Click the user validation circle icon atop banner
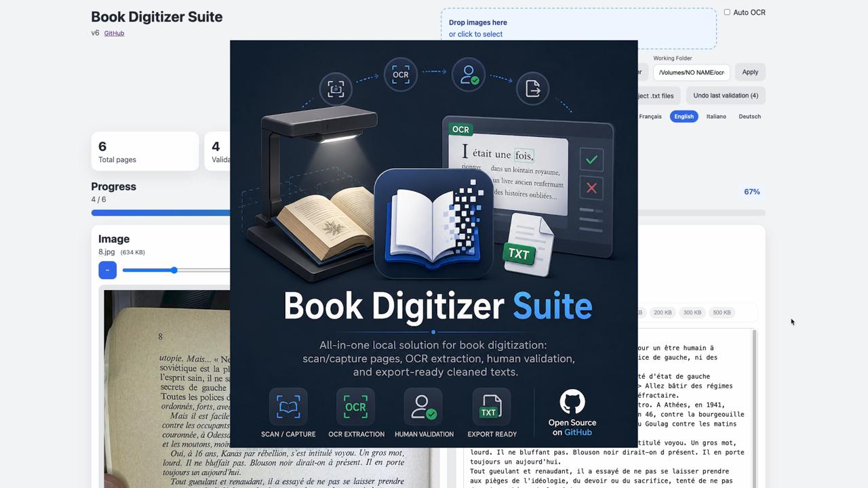 coord(469,75)
